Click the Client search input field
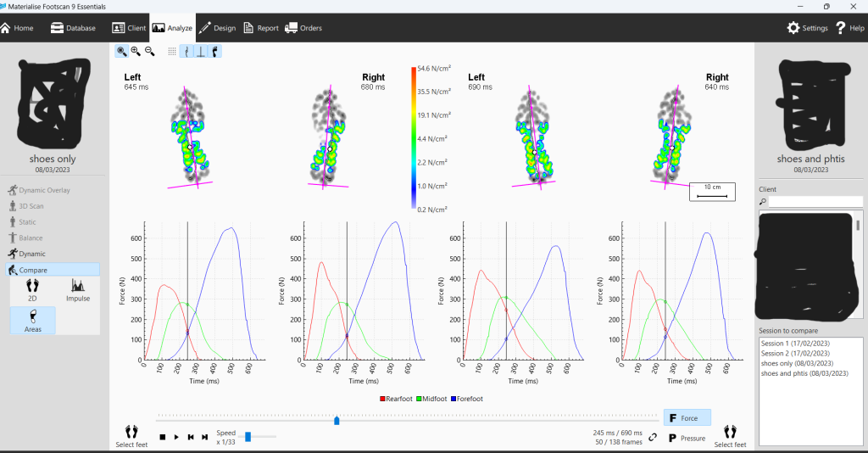The image size is (868, 453). coord(815,202)
